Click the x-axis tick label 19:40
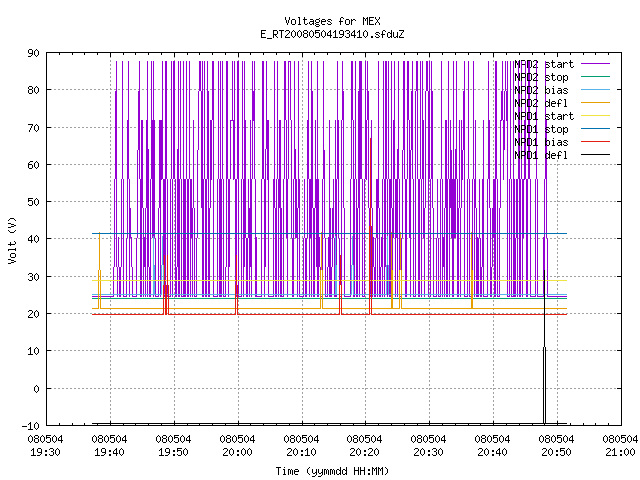Image resolution: width=640 pixels, height=480 pixels. (x=109, y=452)
